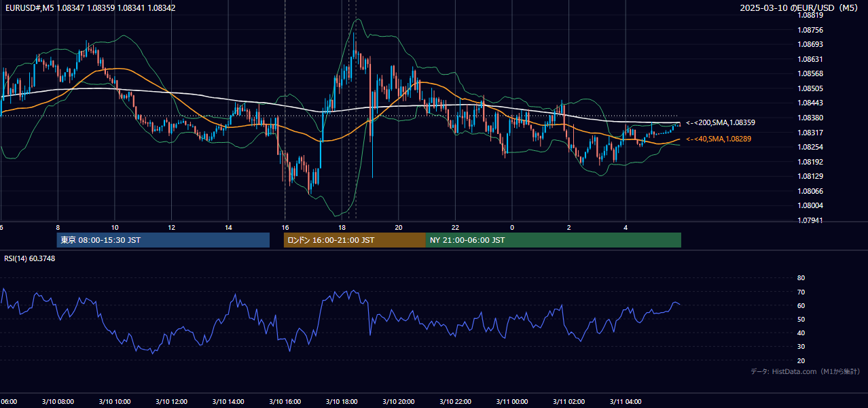
Task: Click the 3/10 08:00 time label
Action: (x=58, y=402)
